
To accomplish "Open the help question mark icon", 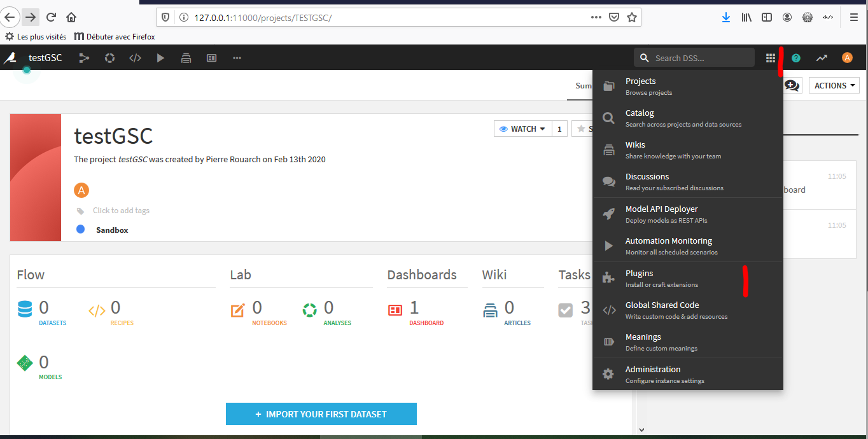I will click(796, 58).
